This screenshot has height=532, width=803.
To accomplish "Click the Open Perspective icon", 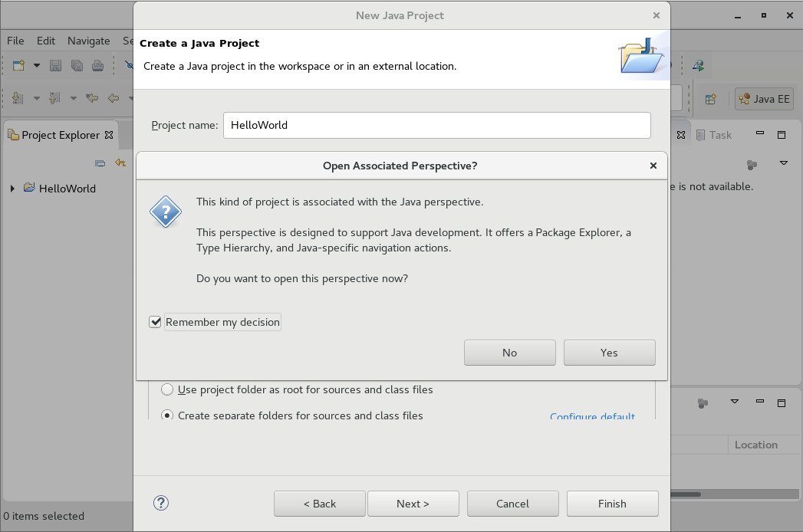I will click(x=711, y=99).
